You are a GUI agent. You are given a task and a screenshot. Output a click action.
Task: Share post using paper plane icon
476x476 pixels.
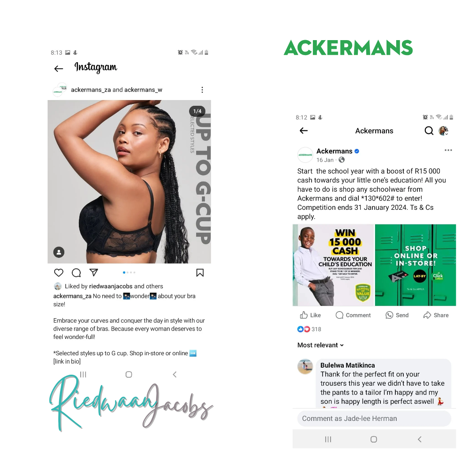(x=94, y=272)
